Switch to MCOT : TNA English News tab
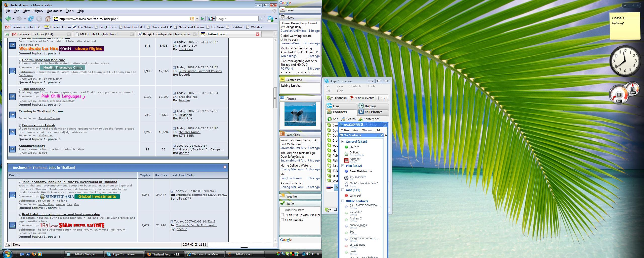 pyautogui.click(x=104, y=34)
